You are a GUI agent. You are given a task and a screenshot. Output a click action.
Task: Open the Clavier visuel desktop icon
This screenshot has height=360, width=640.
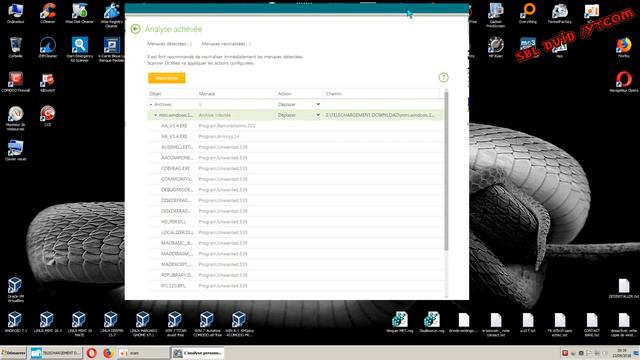pos(16,150)
